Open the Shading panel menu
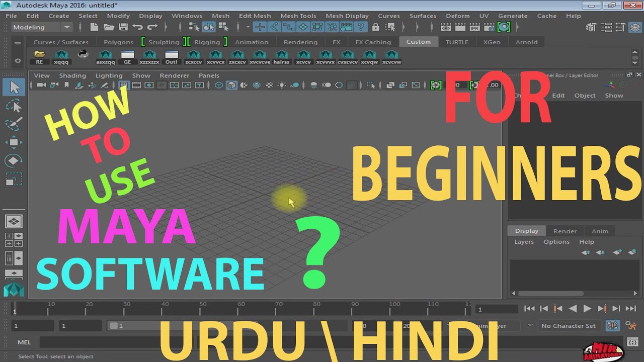The image size is (644, 362). 72,75
